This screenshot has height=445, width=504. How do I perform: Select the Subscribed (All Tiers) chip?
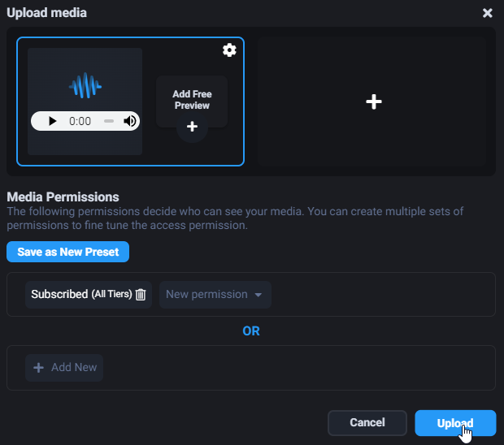click(80, 295)
